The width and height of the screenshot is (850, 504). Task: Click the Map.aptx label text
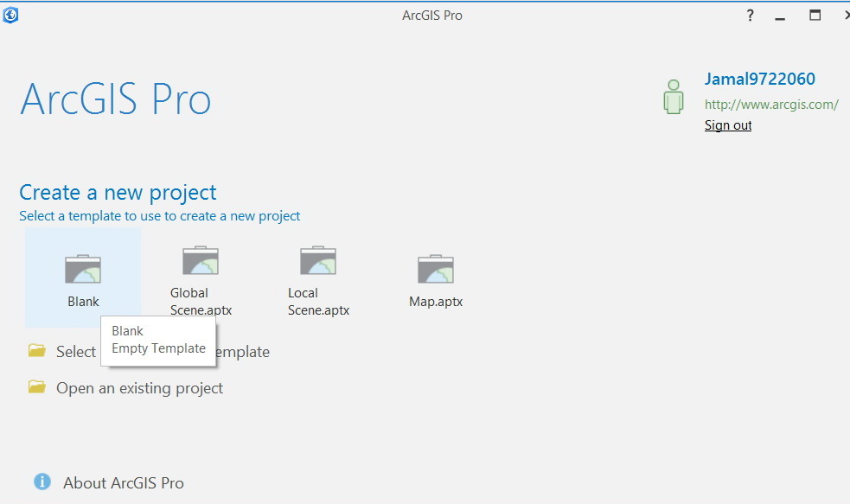(x=436, y=302)
